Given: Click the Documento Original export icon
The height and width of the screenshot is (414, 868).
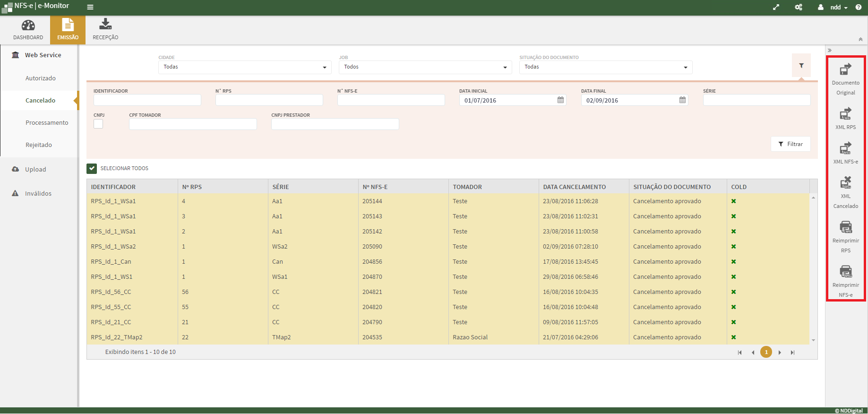Looking at the screenshot, I should pyautogui.click(x=845, y=70).
